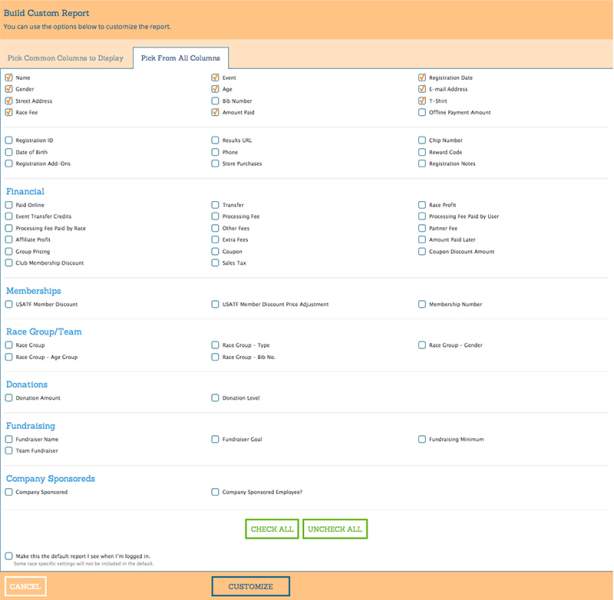Select the Pick From All Columns tab
This screenshot has width=614, height=600.
tap(182, 58)
